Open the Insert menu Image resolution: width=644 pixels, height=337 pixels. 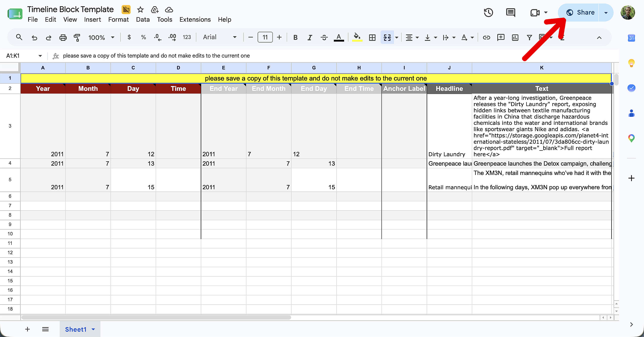(92, 20)
